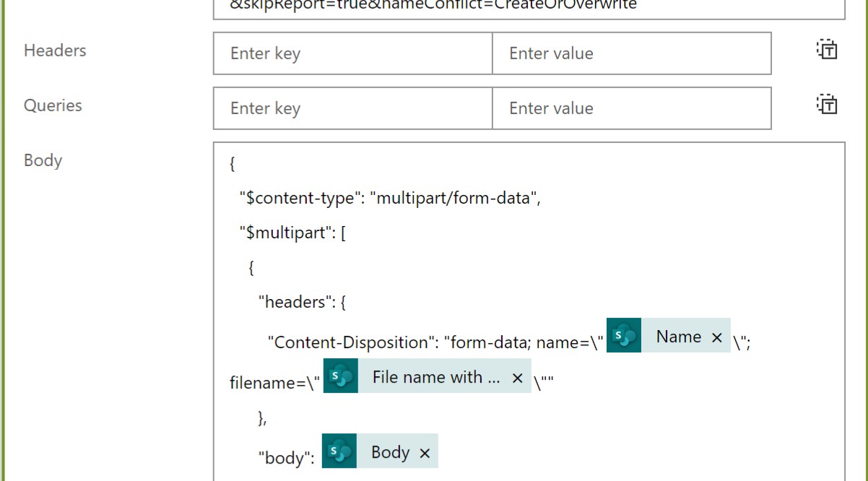This screenshot has width=868, height=481.
Task: Select the Body token label text
Action: (x=390, y=452)
